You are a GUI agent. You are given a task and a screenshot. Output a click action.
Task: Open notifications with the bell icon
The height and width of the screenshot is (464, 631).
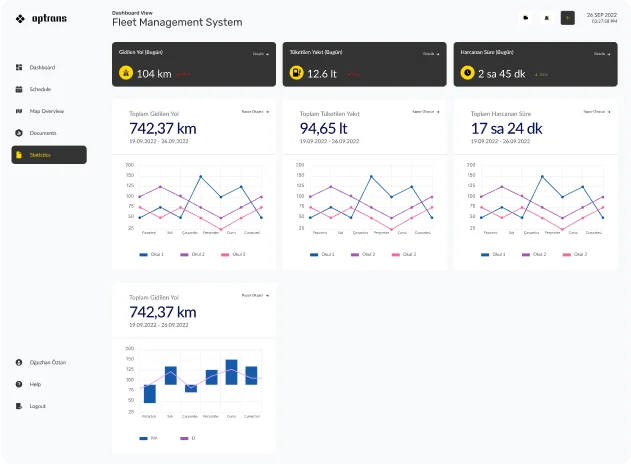[547, 17]
